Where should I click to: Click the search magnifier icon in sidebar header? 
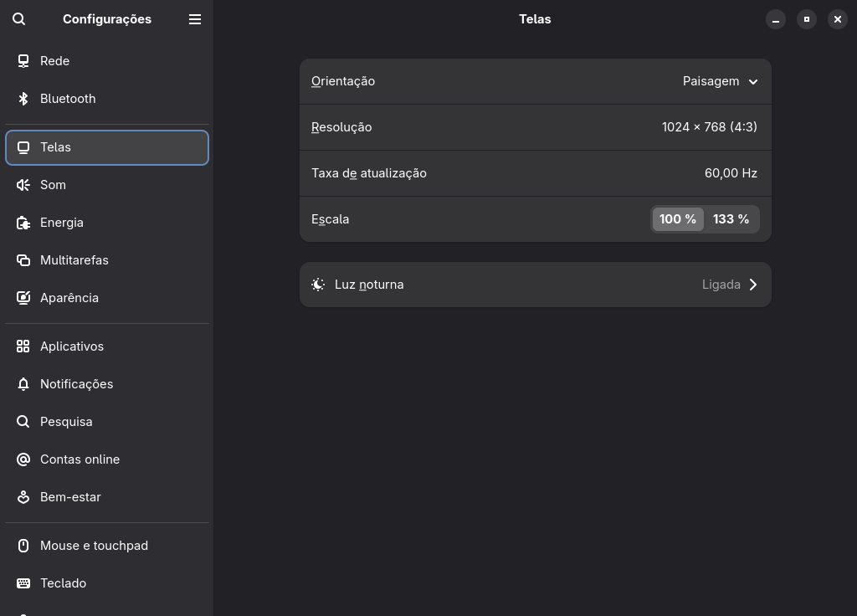(x=19, y=19)
